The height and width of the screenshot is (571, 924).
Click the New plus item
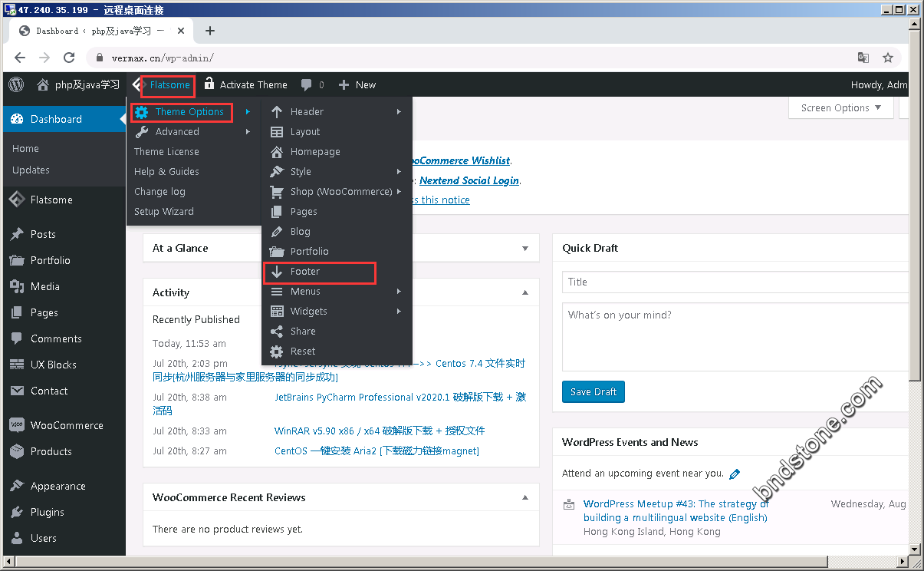point(357,84)
